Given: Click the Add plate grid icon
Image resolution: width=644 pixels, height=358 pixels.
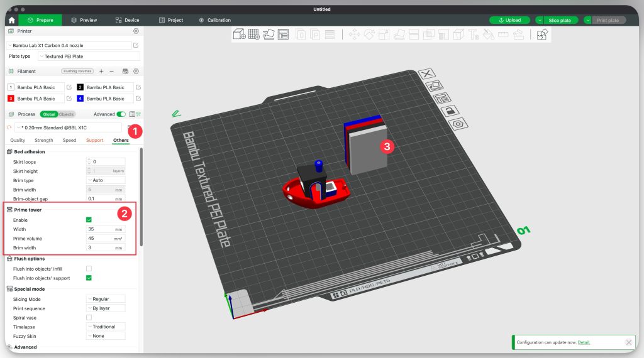Looking at the screenshot, I should [x=253, y=35].
